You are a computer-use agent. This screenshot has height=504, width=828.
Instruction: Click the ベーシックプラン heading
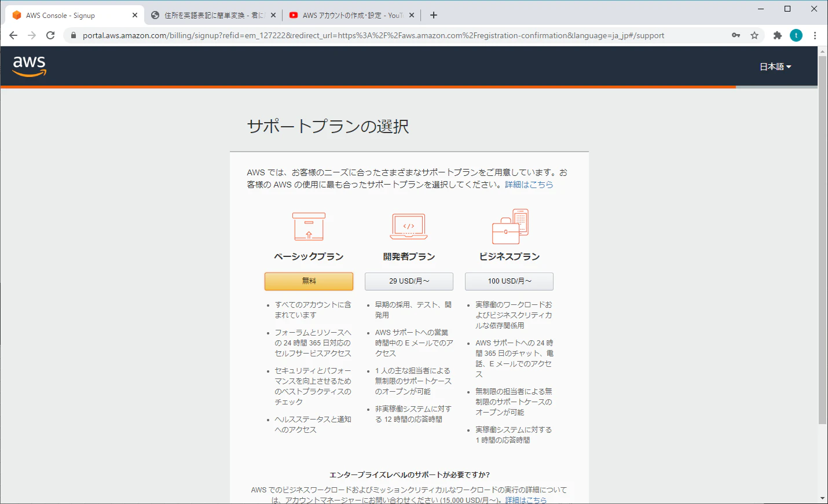pos(309,256)
